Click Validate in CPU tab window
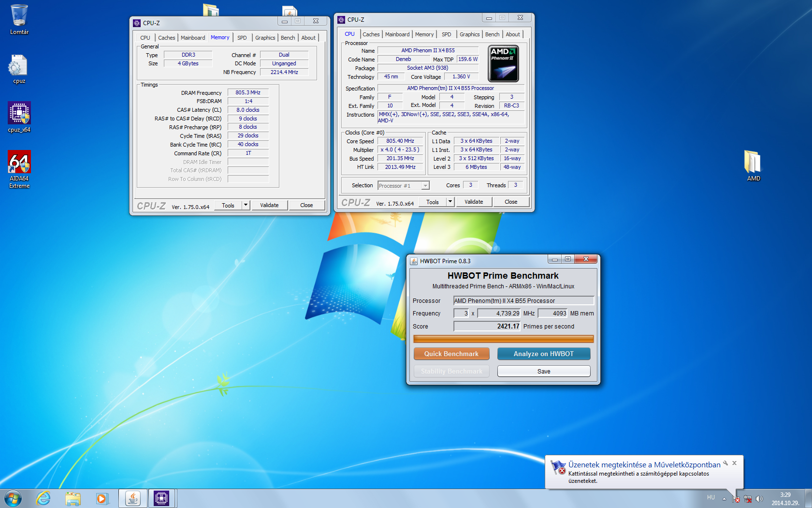The height and width of the screenshot is (508, 812). tap(474, 202)
